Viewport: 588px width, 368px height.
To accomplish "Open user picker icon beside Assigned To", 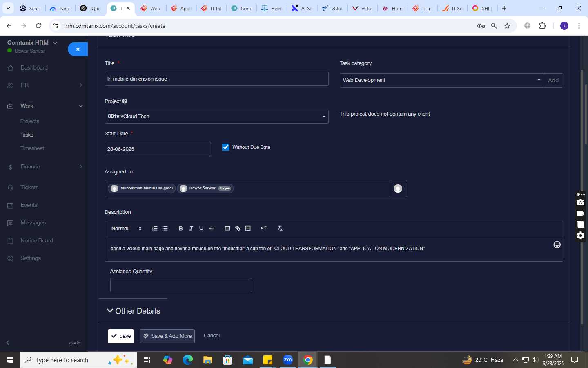I will [x=398, y=188].
